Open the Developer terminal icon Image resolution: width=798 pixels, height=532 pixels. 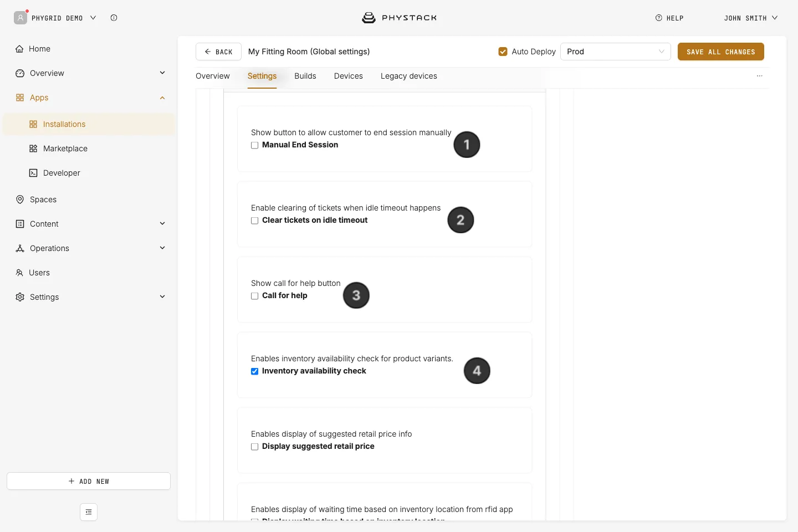33,173
